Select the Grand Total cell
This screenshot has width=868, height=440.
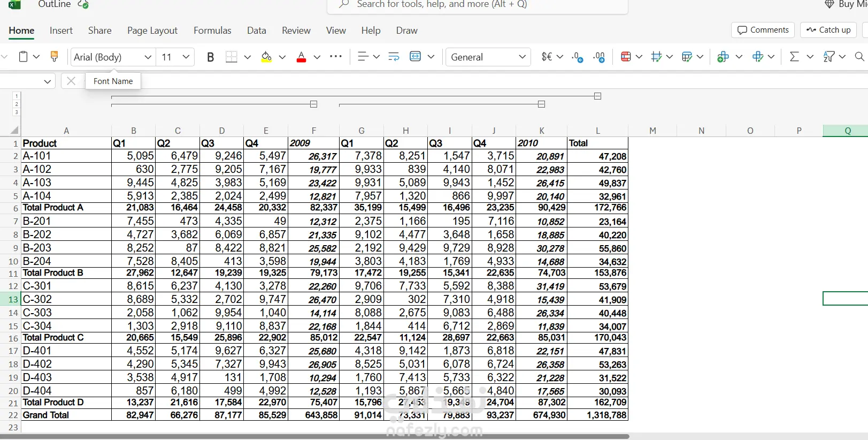pos(66,415)
